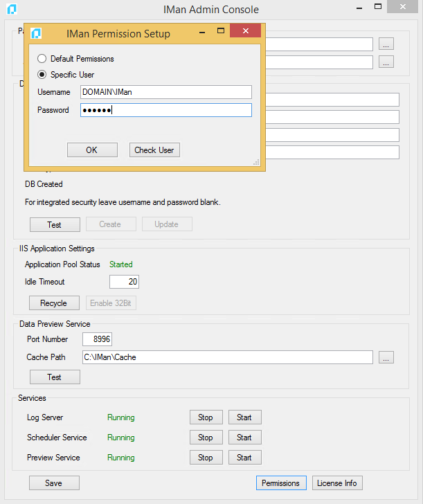Viewport: 423px width, 504px height.
Task: Close the IMan Permission Setup dialog
Action: 245,33
